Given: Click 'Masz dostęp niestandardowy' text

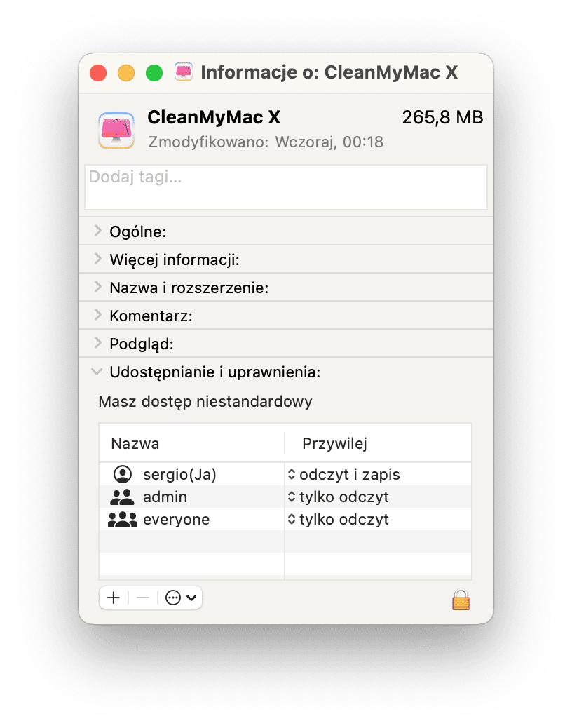Looking at the screenshot, I should click(x=205, y=401).
